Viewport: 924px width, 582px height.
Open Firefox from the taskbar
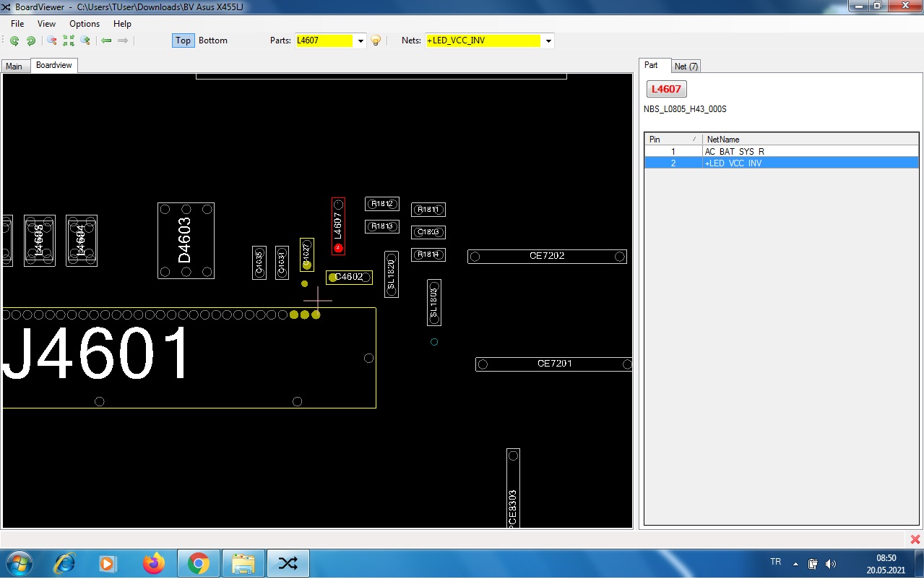click(153, 563)
